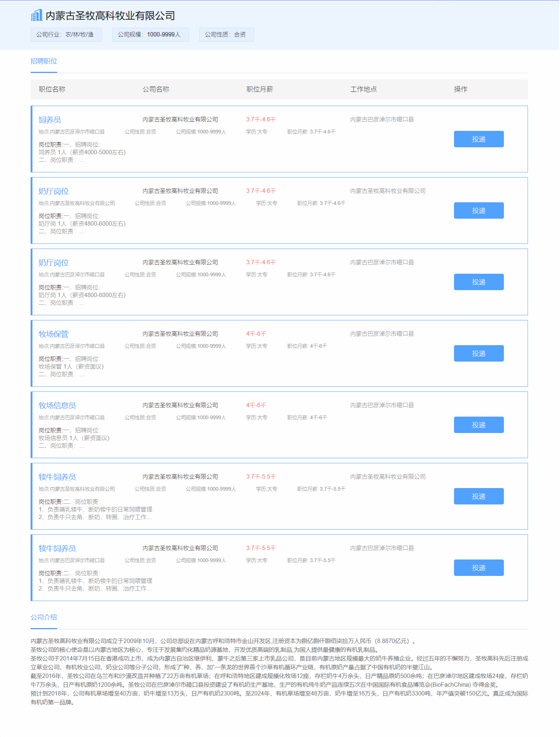Open 奶厅岗位 listing located in 内蒙古巴彦淖尔市磴口县
The height and width of the screenshot is (737, 560).
pyautogui.click(x=54, y=263)
